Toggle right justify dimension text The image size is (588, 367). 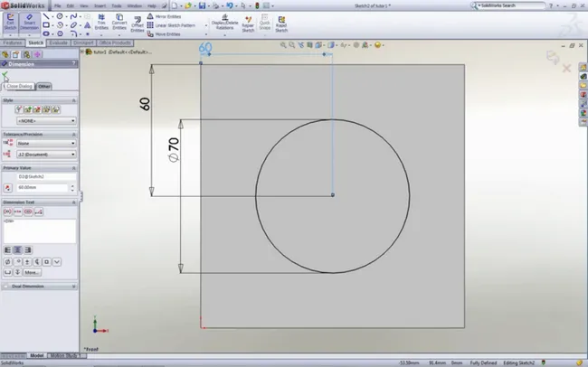[x=28, y=250]
